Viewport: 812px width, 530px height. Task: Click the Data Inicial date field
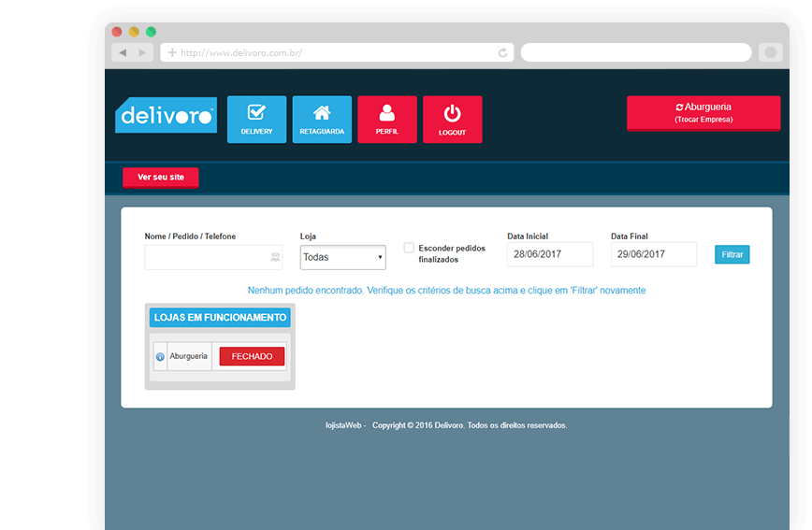pyautogui.click(x=550, y=254)
